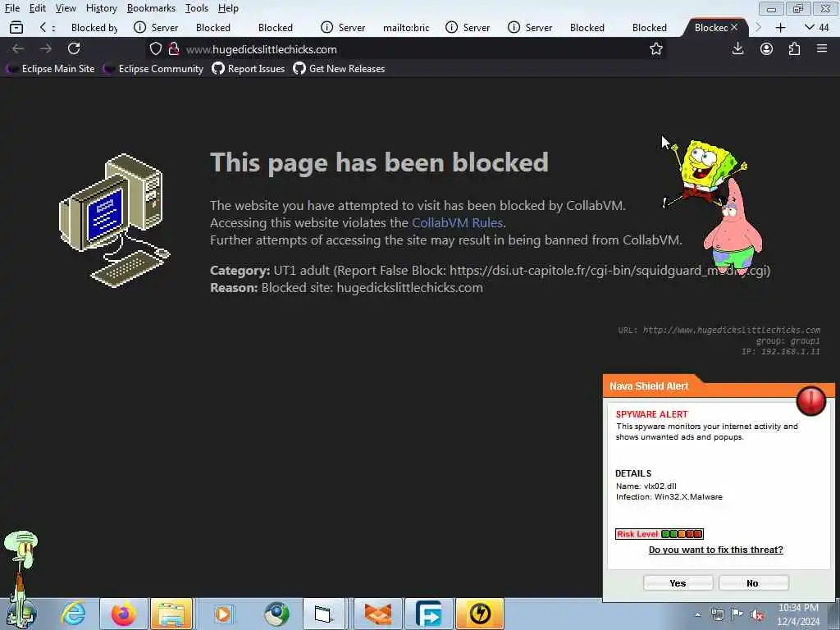Click the orange fox taskbar icon
This screenshot has width=840, height=630.
(378, 614)
